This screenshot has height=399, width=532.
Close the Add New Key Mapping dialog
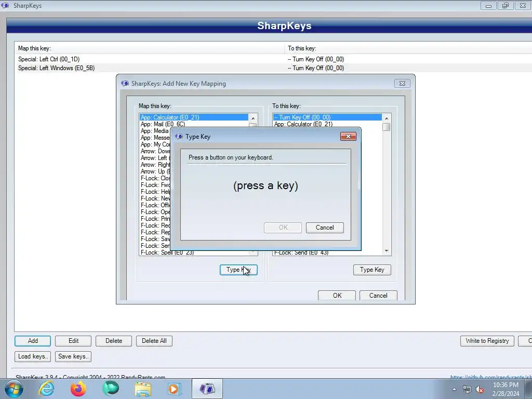(x=402, y=84)
